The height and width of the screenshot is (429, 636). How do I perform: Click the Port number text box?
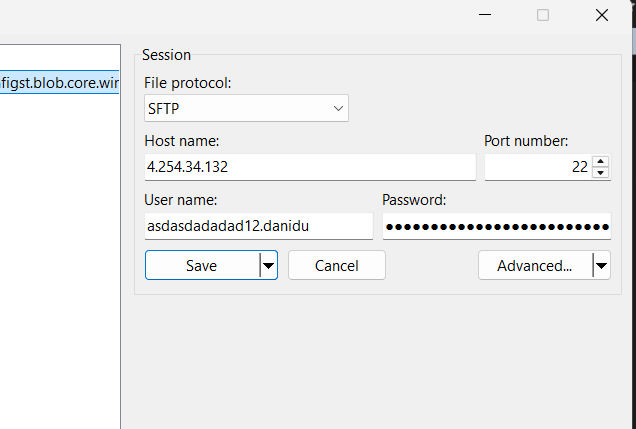[537, 167]
